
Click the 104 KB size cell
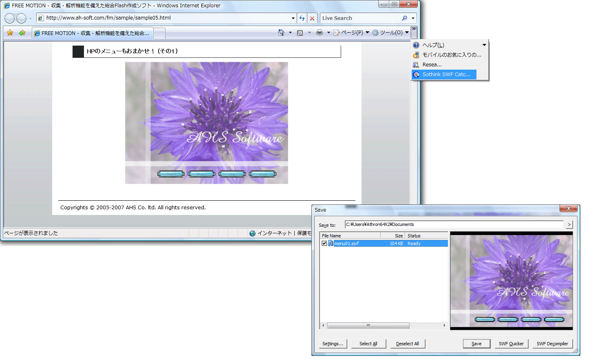(396, 243)
